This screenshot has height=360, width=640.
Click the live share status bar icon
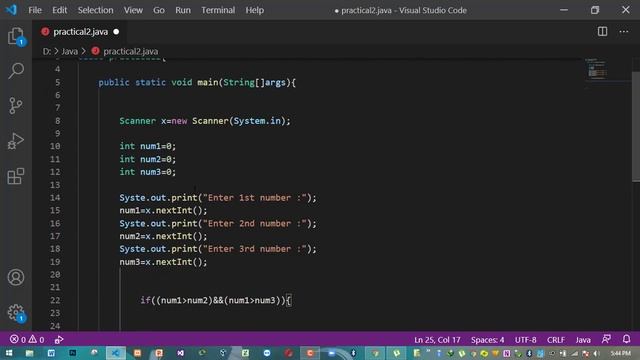coord(59,340)
